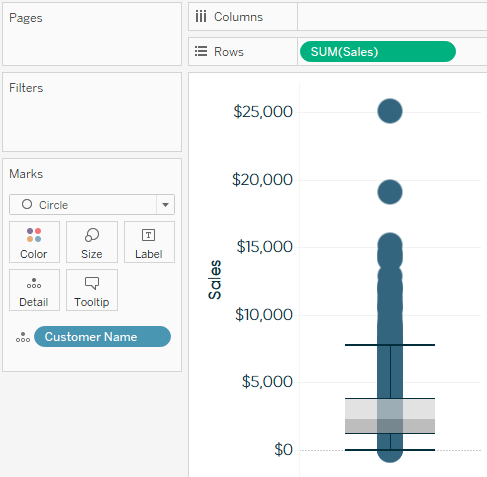Click the empty Columns shelf field

tap(392, 17)
